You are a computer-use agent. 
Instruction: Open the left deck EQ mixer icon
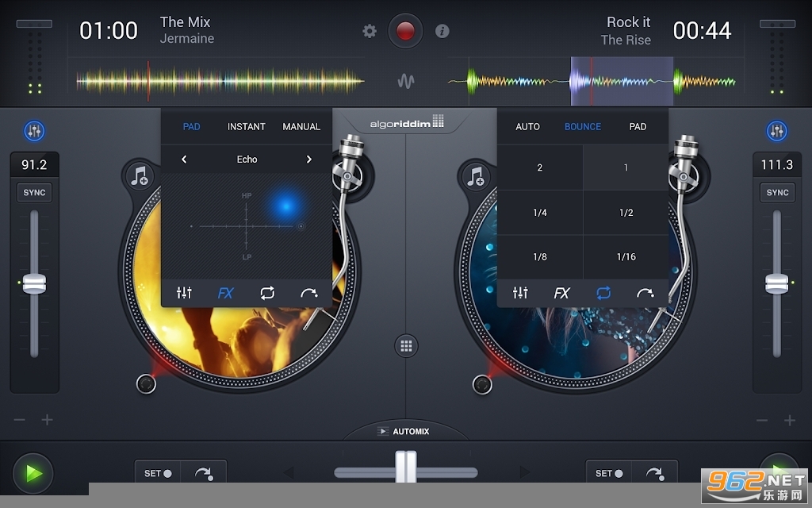[x=184, y=293]
